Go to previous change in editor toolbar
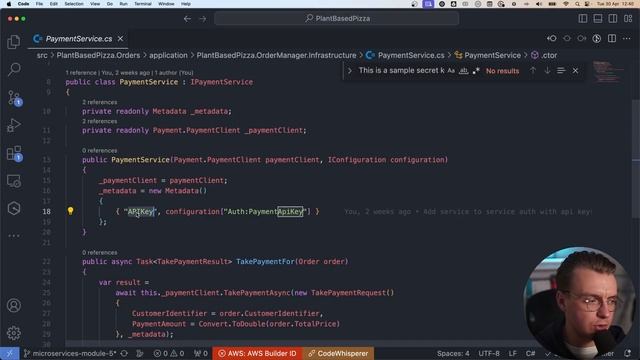This screenshot has width=640, height=360. pos(552,38)
